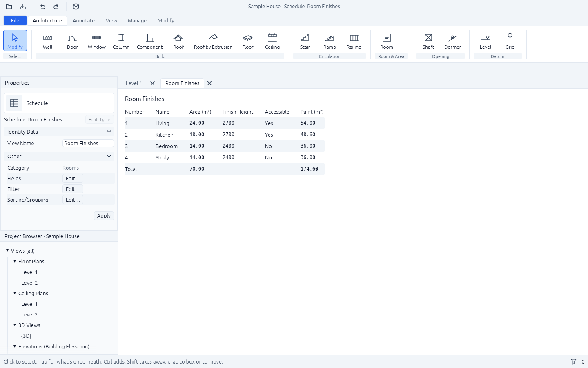Click the Edit Type button

point(99,120)
